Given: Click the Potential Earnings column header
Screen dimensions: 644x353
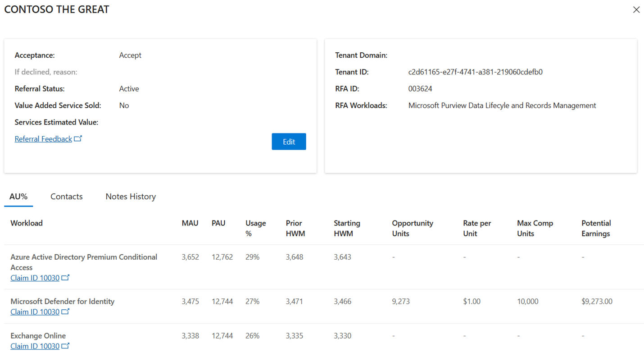Looking at the screenshot, I should tap(596, 228).
